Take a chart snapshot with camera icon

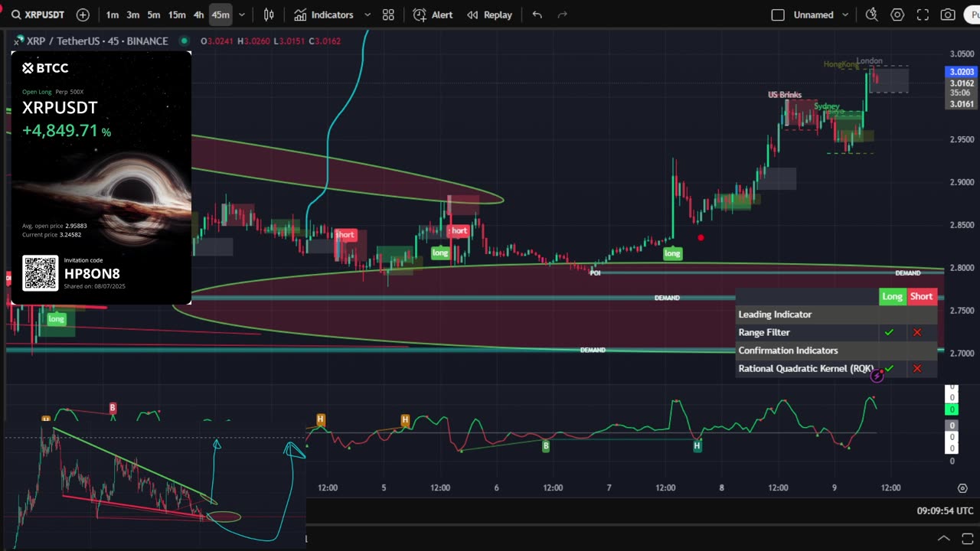pos(948,15)
